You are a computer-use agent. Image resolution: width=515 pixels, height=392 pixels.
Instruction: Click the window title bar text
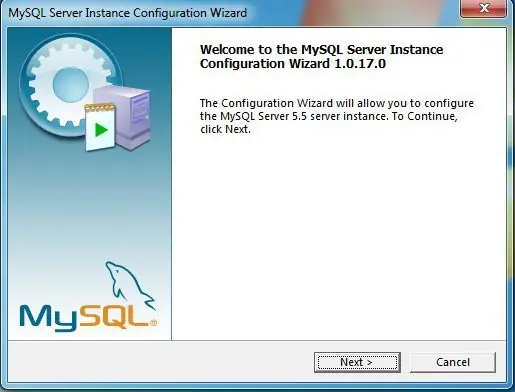tap(127, 13)
